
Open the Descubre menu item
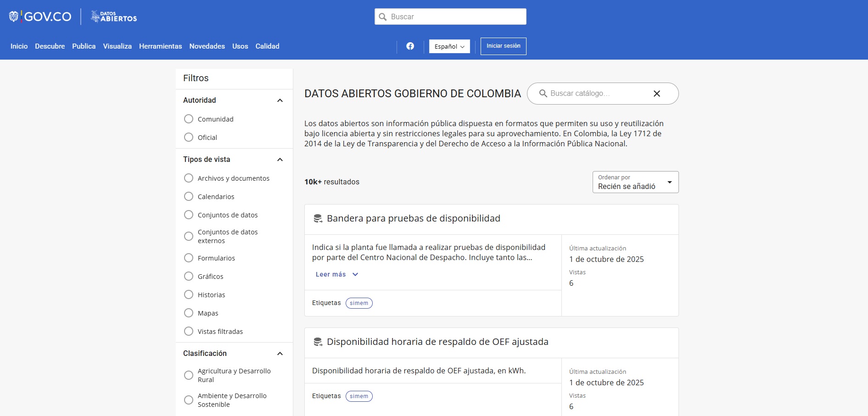[x=50, y=46]
